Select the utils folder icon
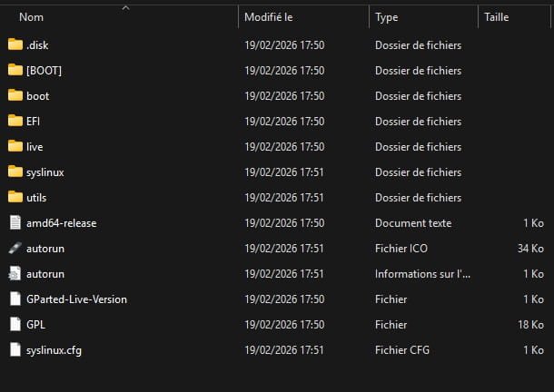Viewport: 554px width, 392px height. click(x=15, y=197)
